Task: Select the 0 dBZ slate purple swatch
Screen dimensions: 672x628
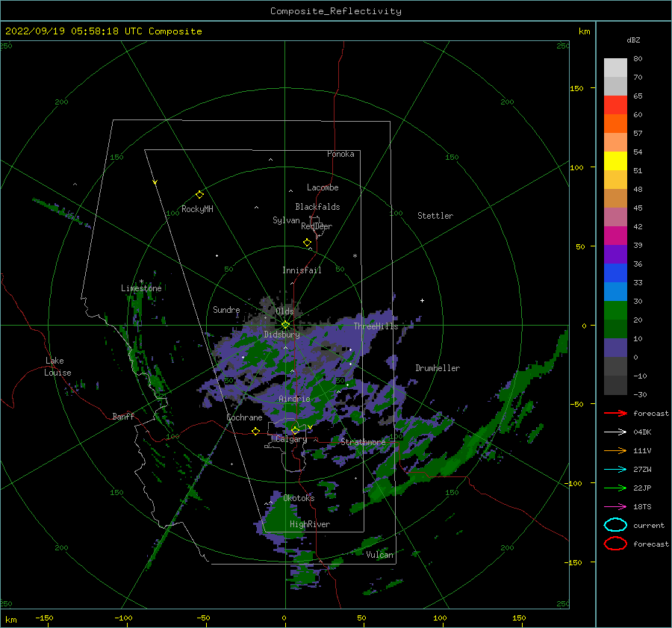Action: [x=615, y=348]
